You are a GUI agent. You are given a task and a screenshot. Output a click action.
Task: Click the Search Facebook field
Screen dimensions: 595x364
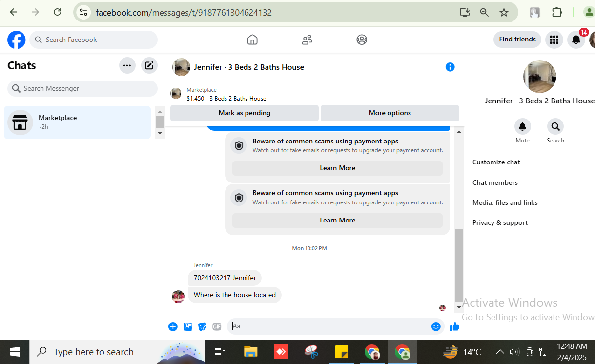point(94,40)
